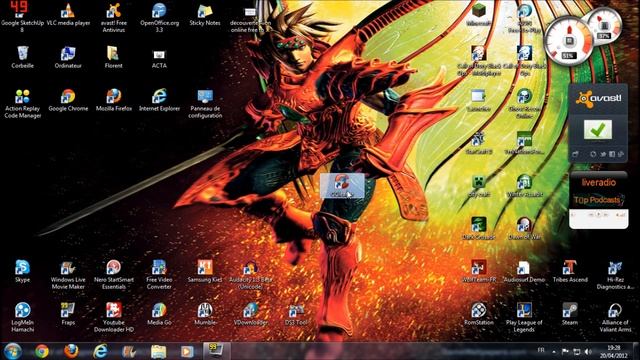Select the Youtube Downloader HD shortcut
Screen dimensions: 640x360
click(114, 318)
